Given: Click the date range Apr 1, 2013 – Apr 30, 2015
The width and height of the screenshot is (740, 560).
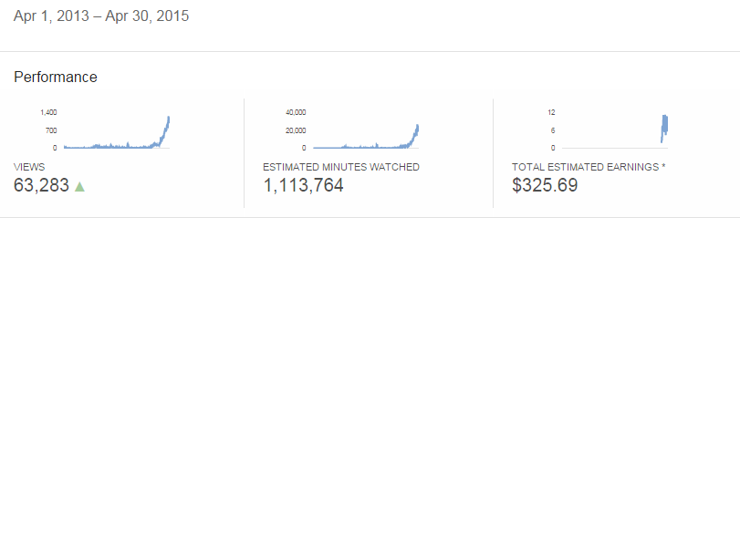Looking at the screenshot, I should coord(101,16).
